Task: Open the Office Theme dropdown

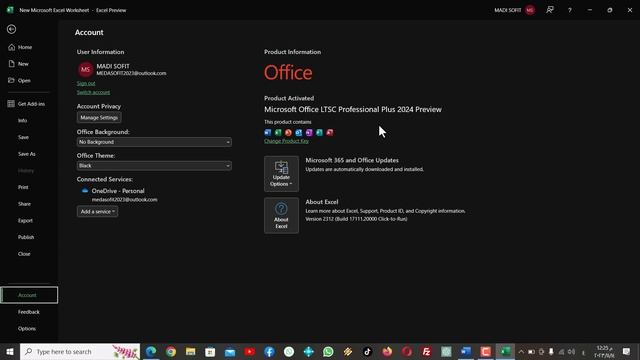Action: [x=154, y=166]
